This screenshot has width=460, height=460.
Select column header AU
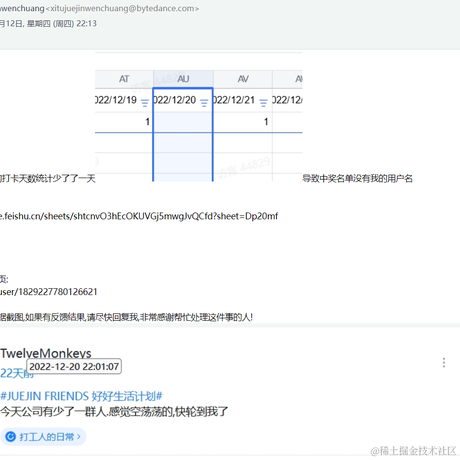[183, 79]
